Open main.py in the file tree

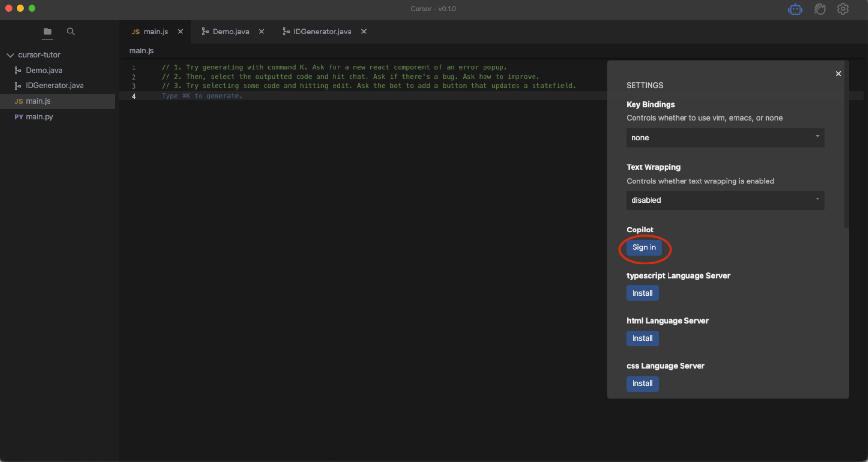coord(57,116)
